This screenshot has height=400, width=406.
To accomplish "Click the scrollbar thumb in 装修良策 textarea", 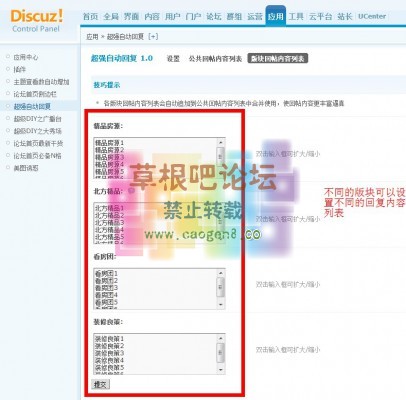I will [x=220, y=352].
